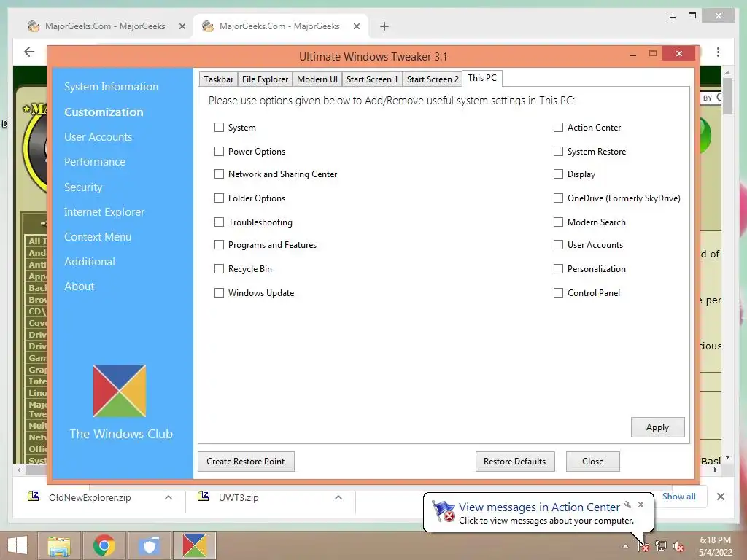This screenshot has height=560, width=747.
Task: Go to Context Menu section
Action: tap(98, 237)
